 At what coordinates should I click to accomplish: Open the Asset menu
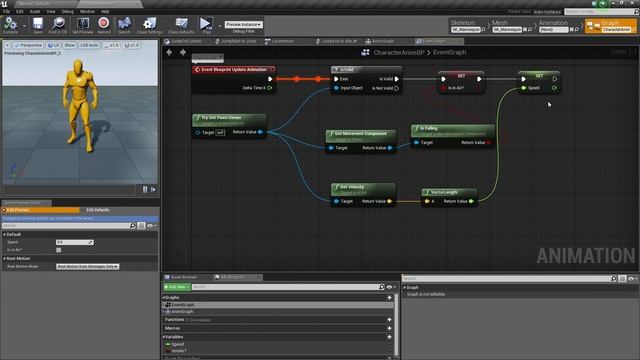click(x=35, y=11)
